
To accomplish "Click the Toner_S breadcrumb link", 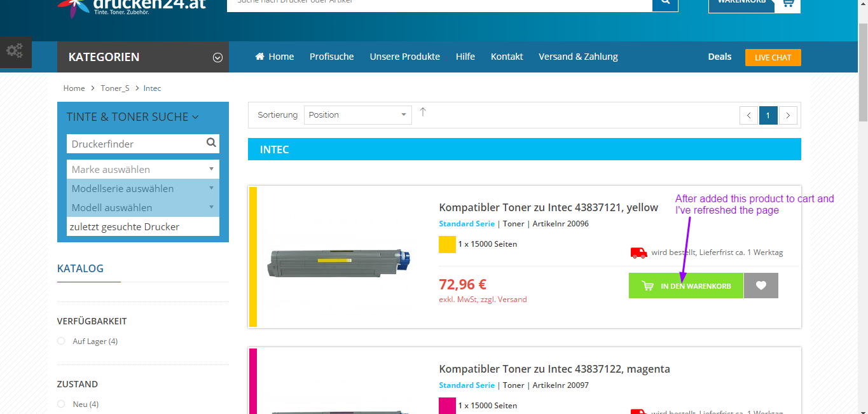I will click(x=115, y=88).
